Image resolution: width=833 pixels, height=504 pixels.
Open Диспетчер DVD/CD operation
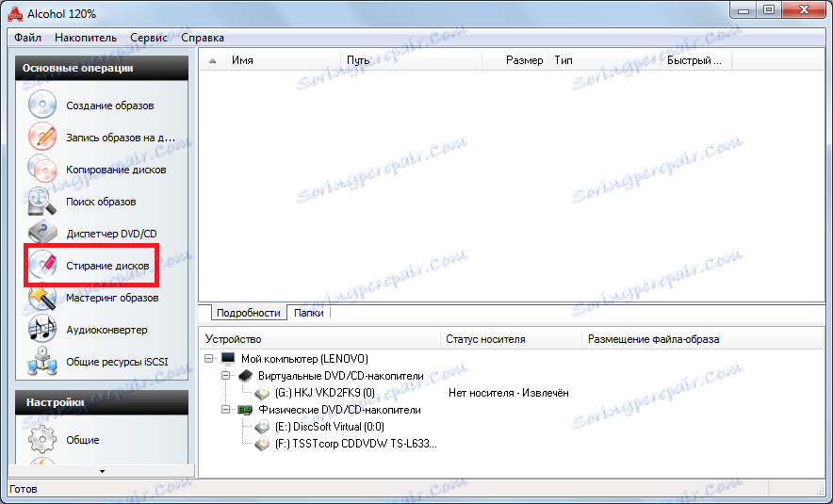point(111,234)
